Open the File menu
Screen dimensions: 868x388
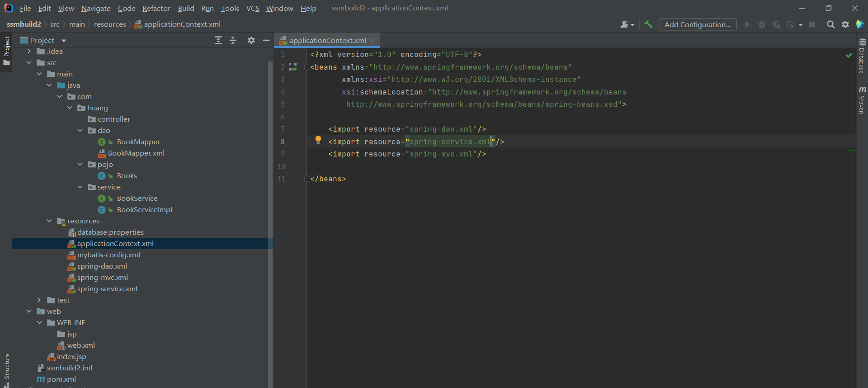[x=25, y=8]
